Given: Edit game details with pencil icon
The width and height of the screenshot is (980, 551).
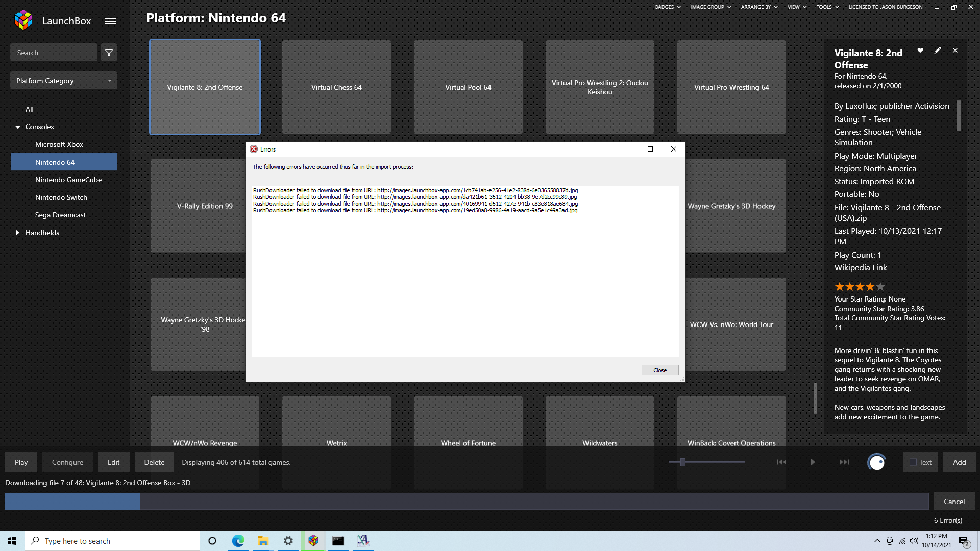Looking at the screenshot, I should (938, 51).
